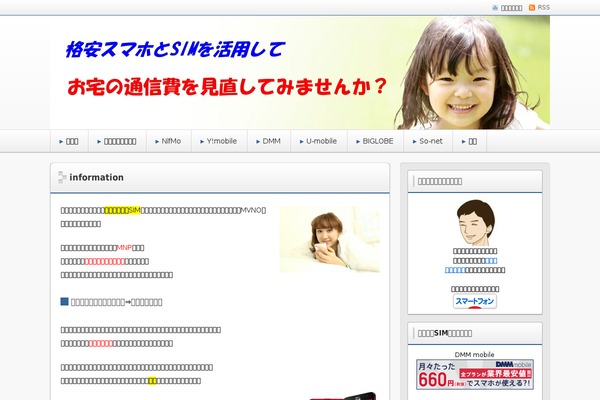Click the MVNO text in first paragraph
The image size is (600, 400).
point(251,210)
